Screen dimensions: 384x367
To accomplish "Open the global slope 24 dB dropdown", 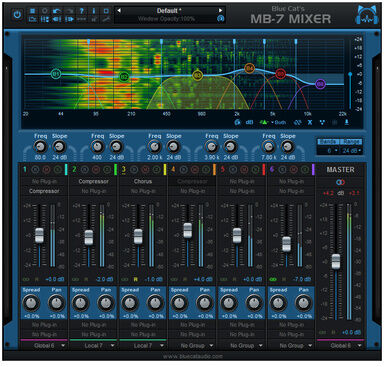I will coord(351,151).
